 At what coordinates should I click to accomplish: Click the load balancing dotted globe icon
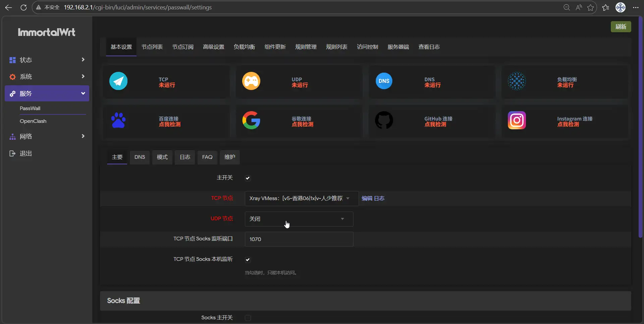click(x=517, y=81)
